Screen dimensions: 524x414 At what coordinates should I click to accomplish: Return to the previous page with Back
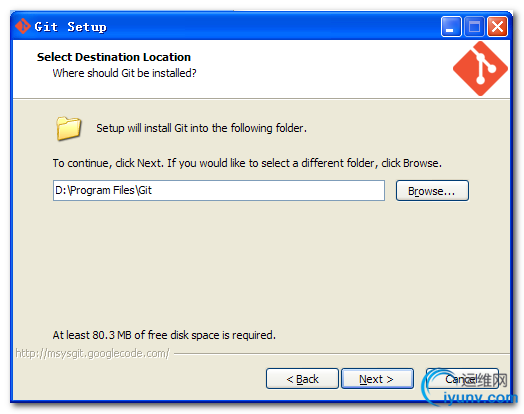click(x=302, y=379)
